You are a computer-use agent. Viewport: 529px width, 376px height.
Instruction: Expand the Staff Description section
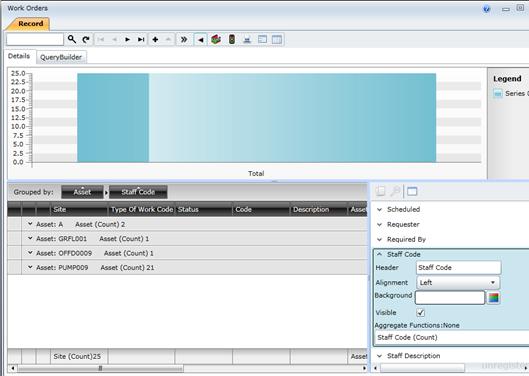[380, 356]
